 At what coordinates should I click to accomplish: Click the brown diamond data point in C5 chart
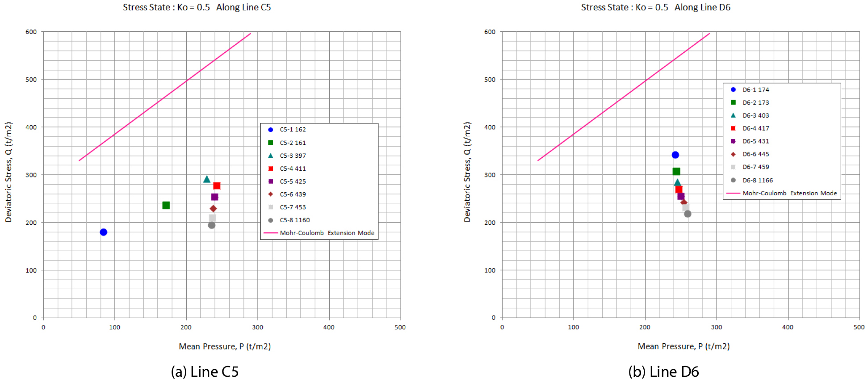coord(213,209)
